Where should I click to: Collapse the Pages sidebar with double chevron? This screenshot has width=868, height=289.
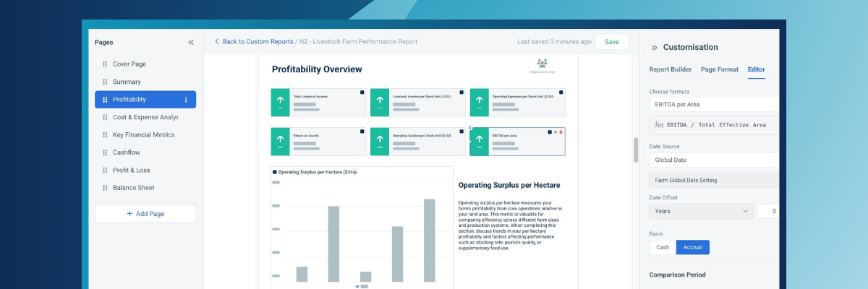coord(191,43)
